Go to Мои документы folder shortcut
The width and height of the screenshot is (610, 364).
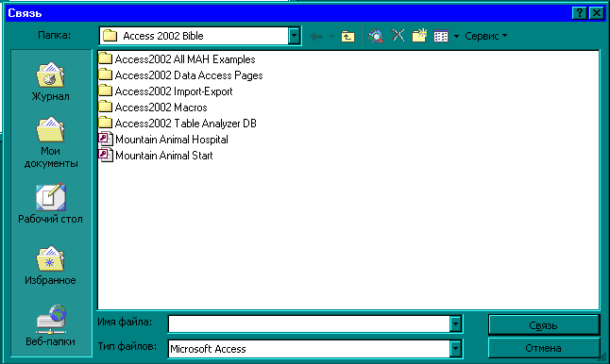point(51,142)
